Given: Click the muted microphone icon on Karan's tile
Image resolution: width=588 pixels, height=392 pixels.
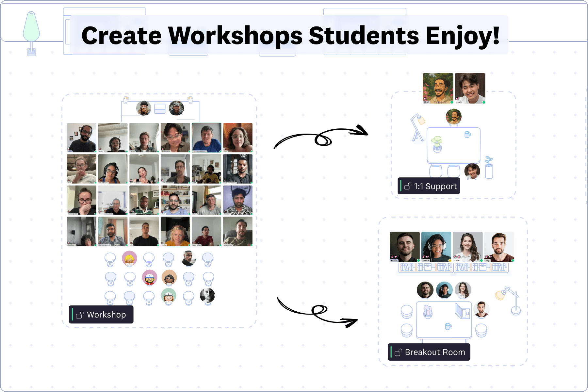Looking at the screenshot, I should pyautogui.click(x=69, y=149).
